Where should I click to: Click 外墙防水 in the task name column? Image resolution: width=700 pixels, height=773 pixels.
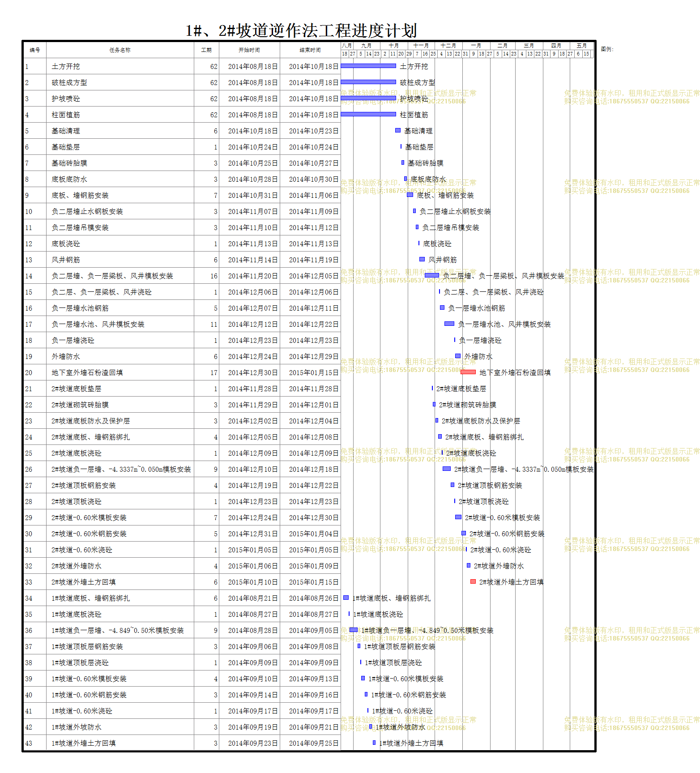tap(66, 356)
